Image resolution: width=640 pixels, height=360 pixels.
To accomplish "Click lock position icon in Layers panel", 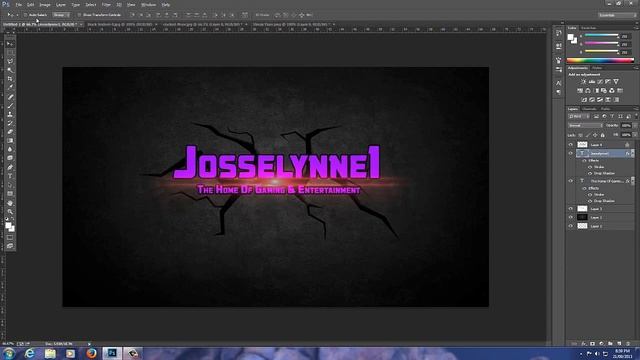I will (x=595, y=135).
